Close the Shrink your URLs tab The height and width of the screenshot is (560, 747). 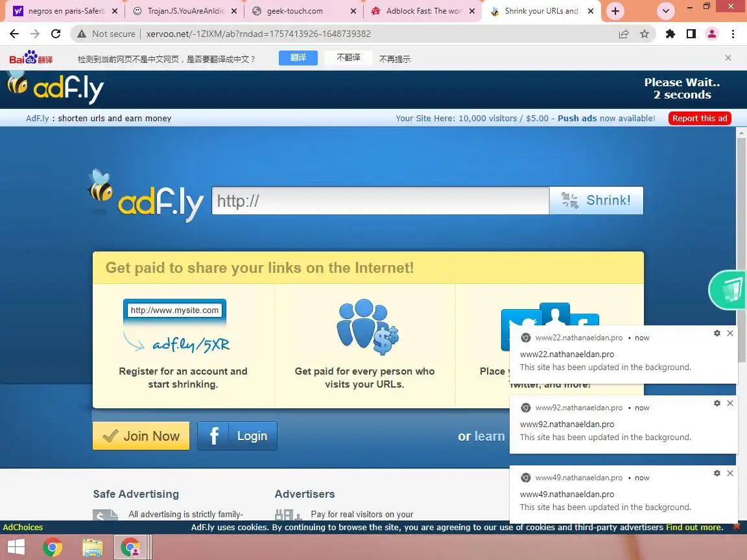(591, 11)
